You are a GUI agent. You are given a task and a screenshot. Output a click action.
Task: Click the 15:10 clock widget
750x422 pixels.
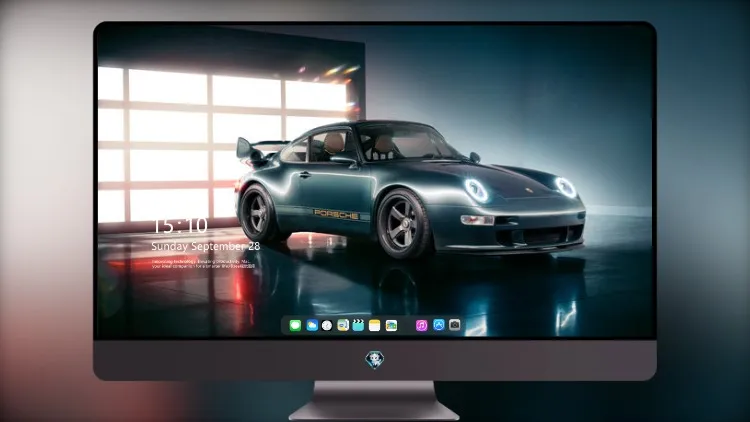(180, 225)
